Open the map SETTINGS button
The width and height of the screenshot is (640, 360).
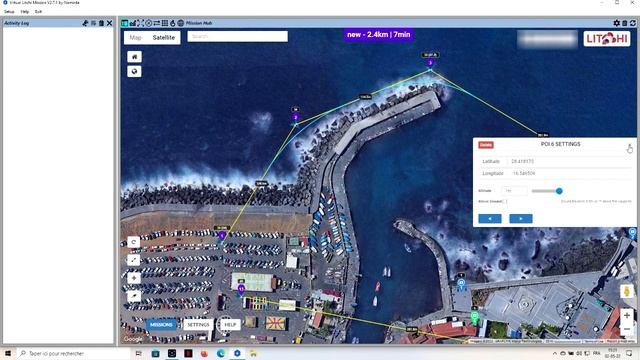[x=198, y=324]
